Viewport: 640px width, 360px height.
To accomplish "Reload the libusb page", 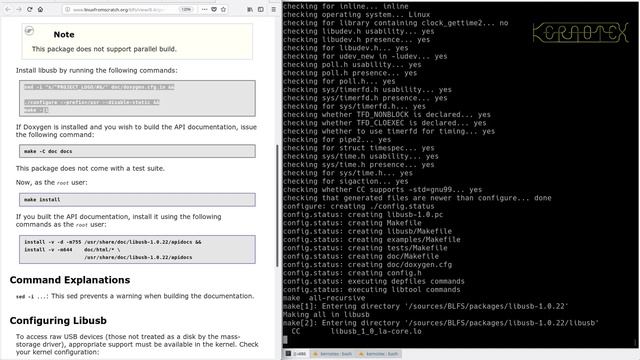I will point(30,9).
